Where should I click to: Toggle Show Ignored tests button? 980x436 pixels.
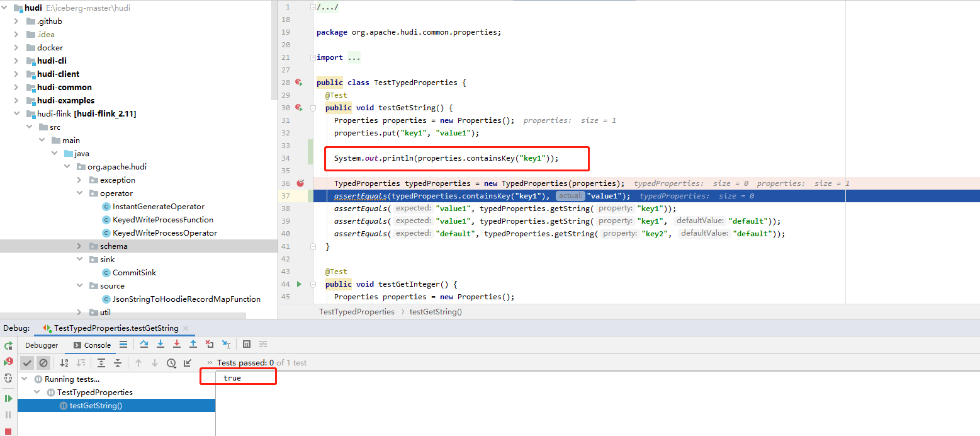click(43, 363)
